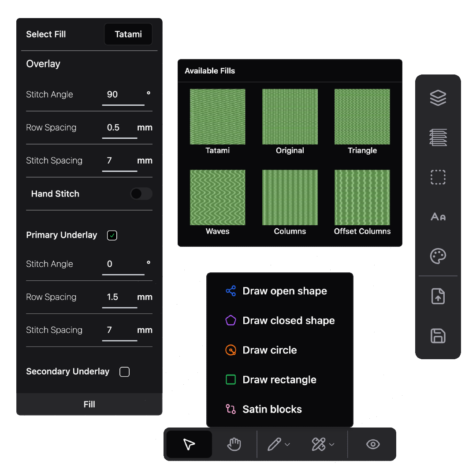Open the Tatami fill selector

(128, 34)
